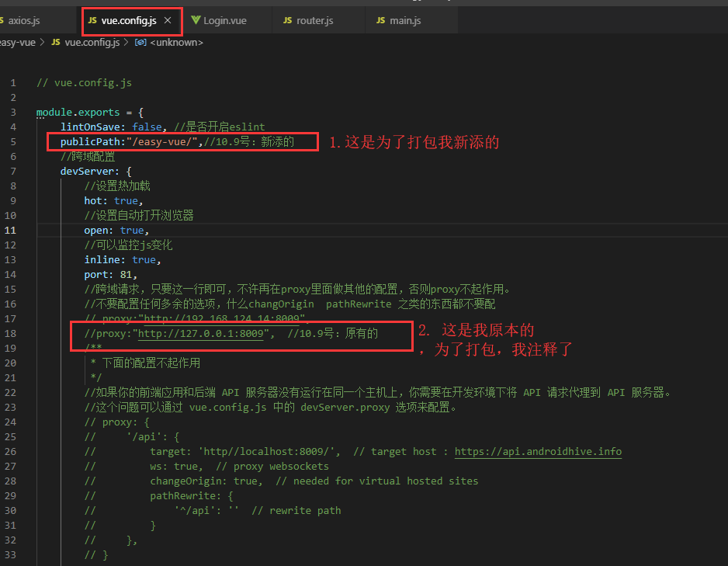Click the "/easy-vue/" string value
This screenshot has height=566, width=728.
pos(162,141)
